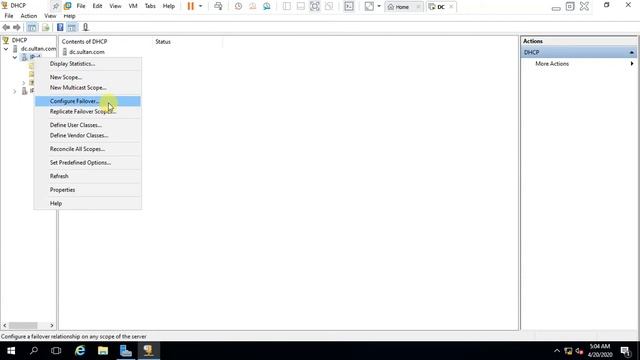Expand More Actions submenu arrow
Screen dimensions: 640x360
[632, 64]
